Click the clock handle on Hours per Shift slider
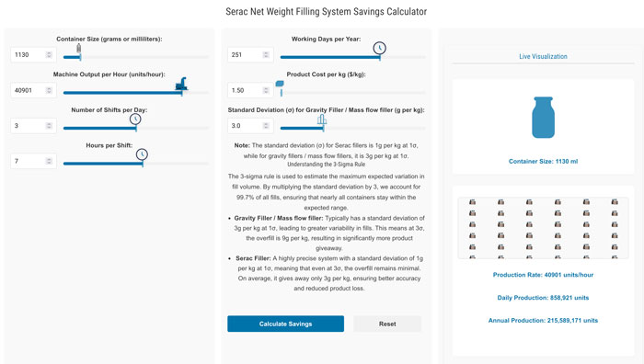644x364 pixels. coord(142,154)
